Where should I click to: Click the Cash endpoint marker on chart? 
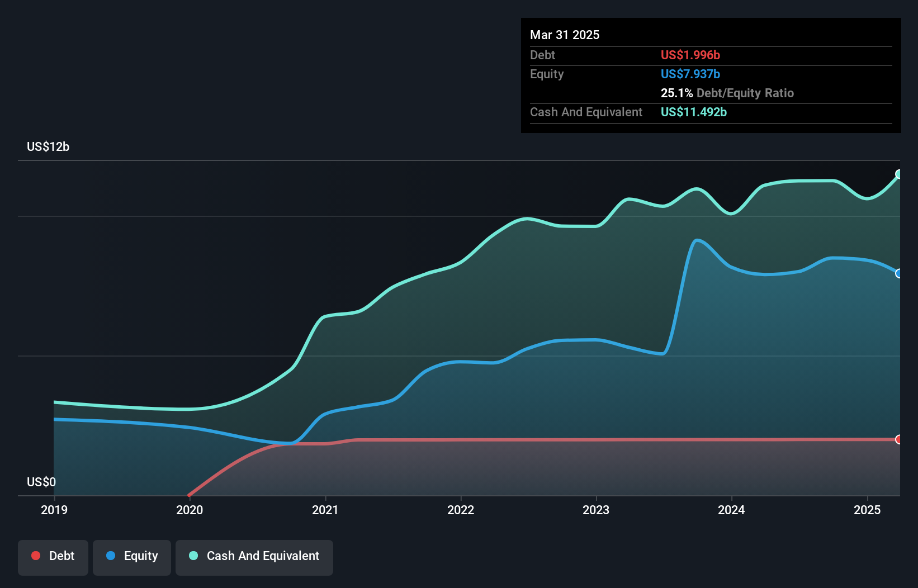tap(898, 174)
